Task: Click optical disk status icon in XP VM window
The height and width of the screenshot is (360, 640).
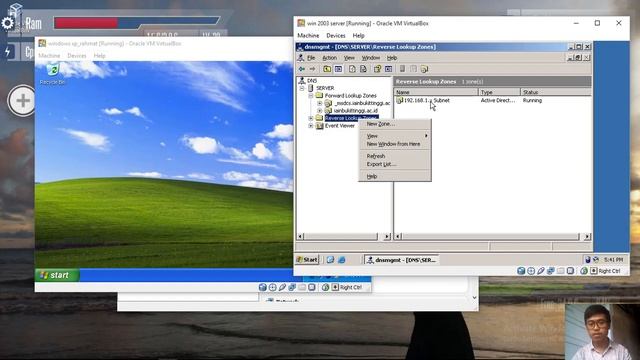Action: [272, 287]
